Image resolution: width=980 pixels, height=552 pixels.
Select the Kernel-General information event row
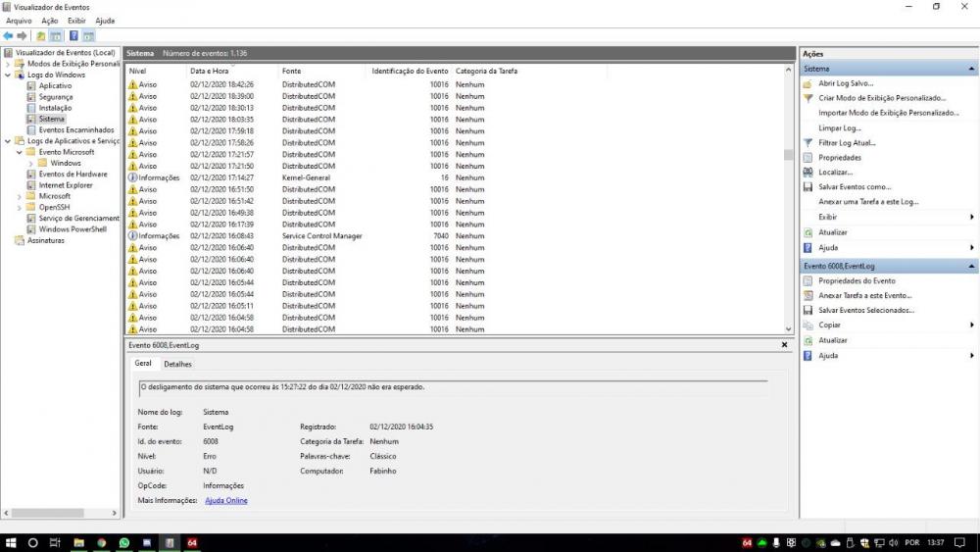click(457, 177)
